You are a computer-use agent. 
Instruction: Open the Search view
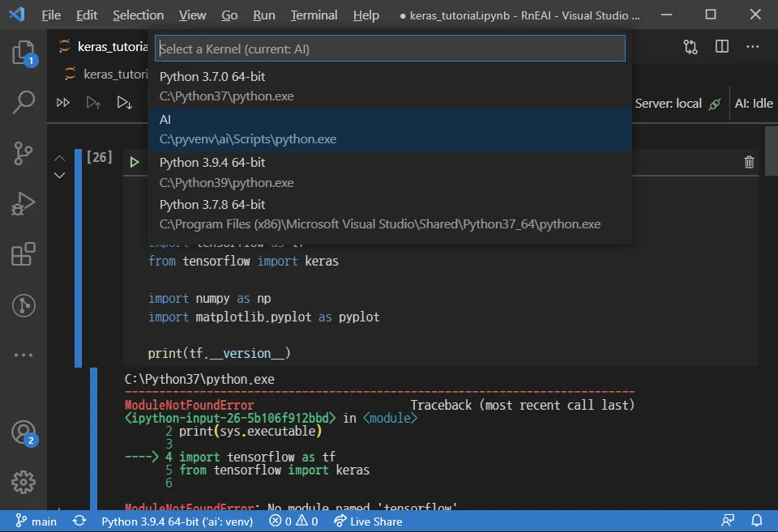click(24, 102)
